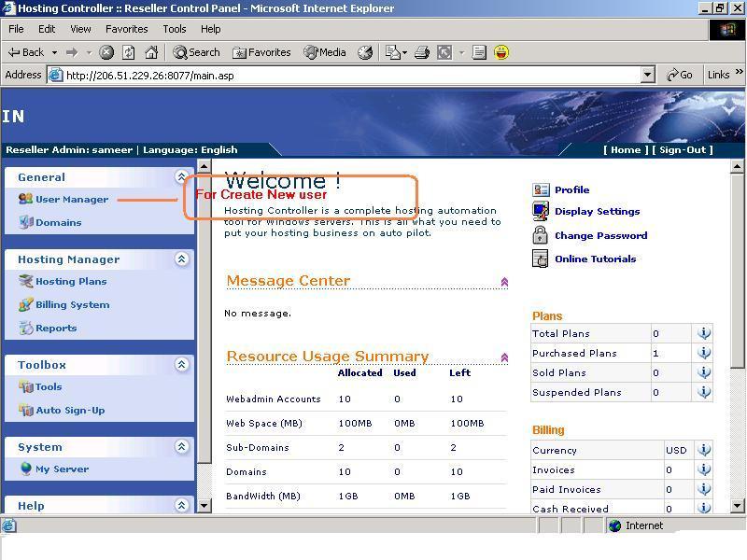
Task: Open the Search toolbar button
Action: tap(196, 52)
